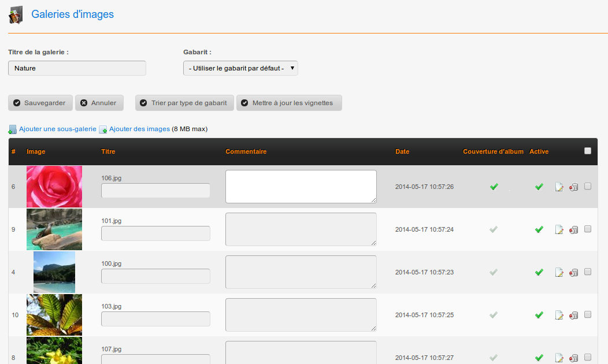Screen dimensions: 608x364
Task: Check the select-all checkbox in table header
Action: [x=588, y=151]
